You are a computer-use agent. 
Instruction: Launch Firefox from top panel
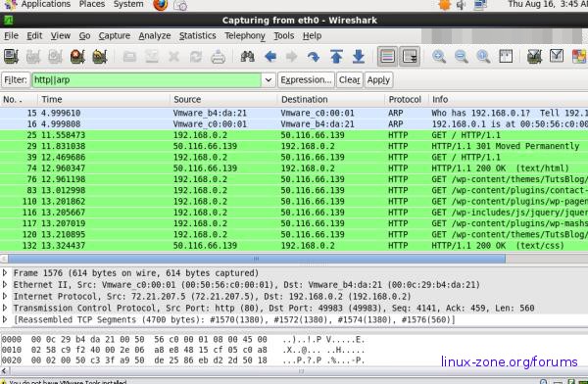[x=161, y=5]
